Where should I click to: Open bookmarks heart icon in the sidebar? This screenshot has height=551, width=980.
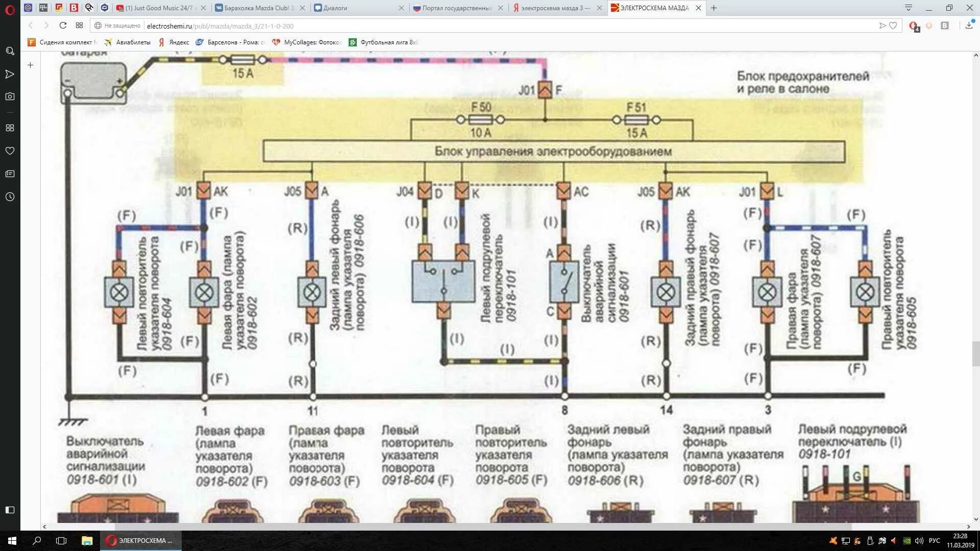(x=10, y=151)
